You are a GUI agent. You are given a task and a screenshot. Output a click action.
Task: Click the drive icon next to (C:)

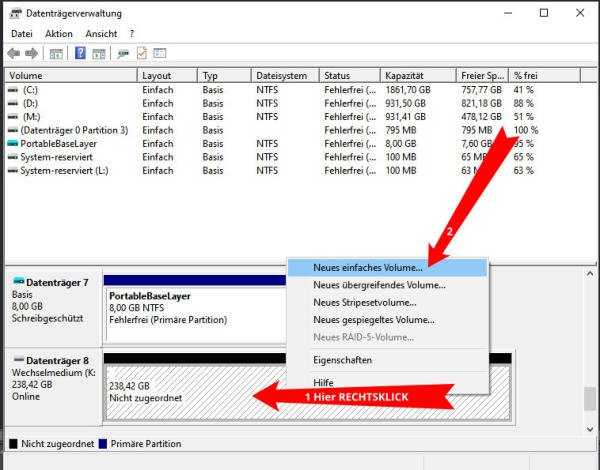pos(13,90)
